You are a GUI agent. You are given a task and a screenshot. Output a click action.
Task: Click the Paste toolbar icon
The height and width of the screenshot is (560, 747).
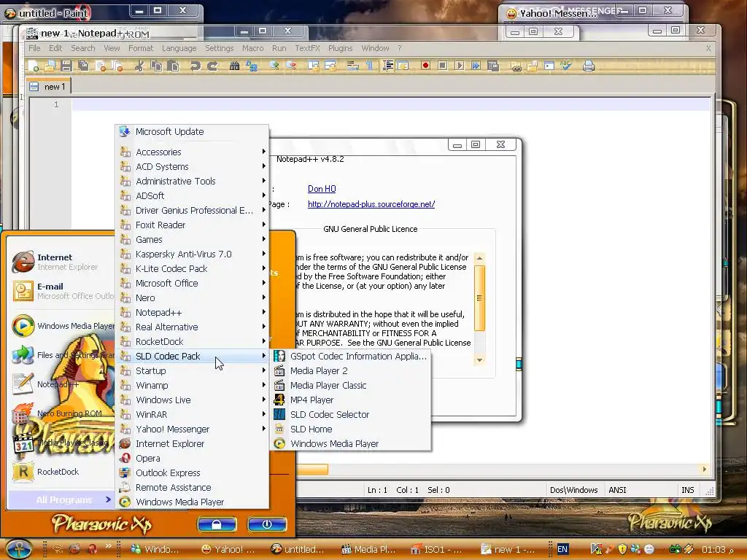174,66
